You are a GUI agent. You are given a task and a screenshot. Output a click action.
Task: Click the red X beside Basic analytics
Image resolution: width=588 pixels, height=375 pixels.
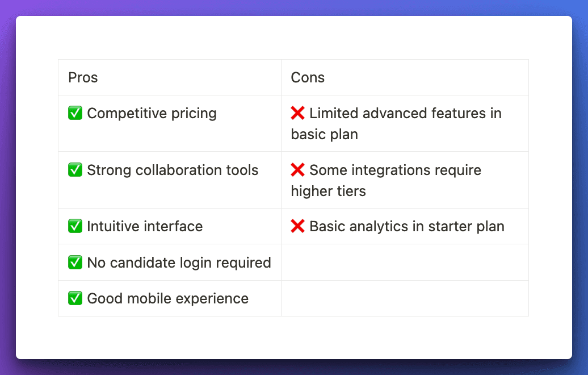tap(297, 227)
